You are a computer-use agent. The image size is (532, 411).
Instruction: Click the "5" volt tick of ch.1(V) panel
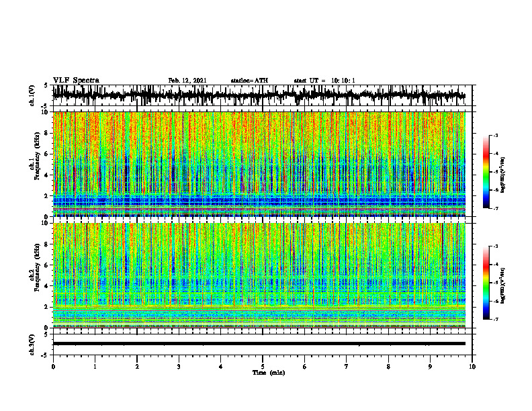click(x=46, y=86)
